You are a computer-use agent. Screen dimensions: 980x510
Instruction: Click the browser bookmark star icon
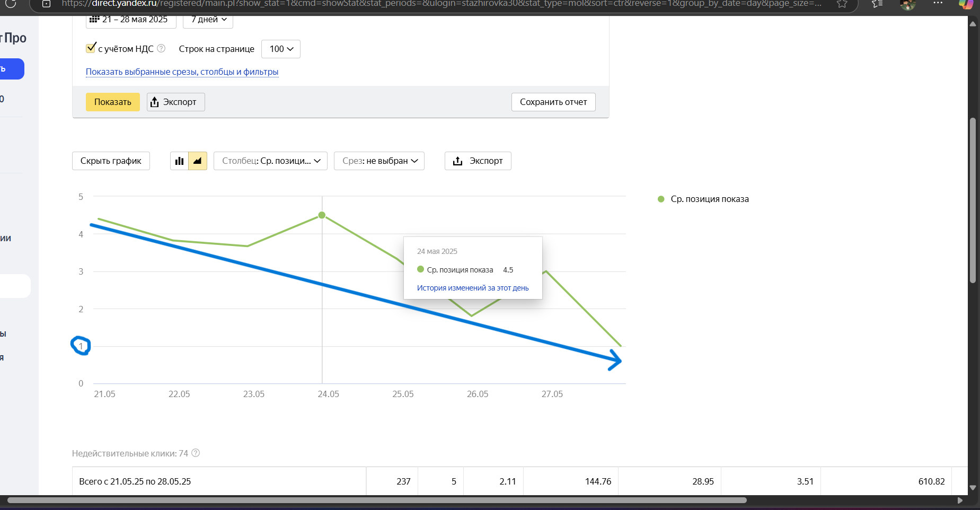842,4
